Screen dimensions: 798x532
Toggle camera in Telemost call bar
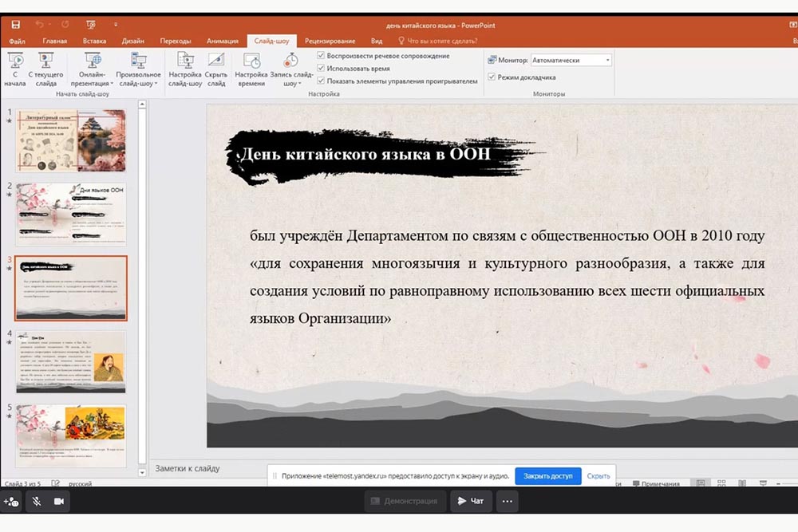[58, 501]
